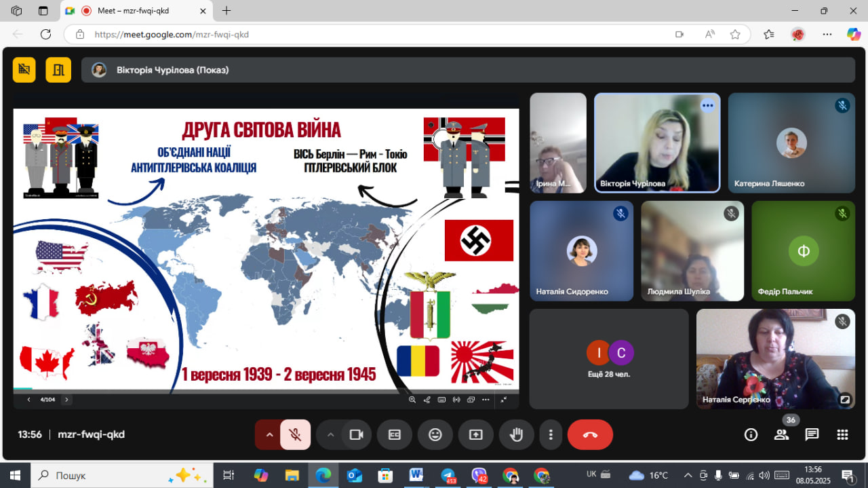The image size is (868, 488).
Task: Click the first yellow presentation icon button
Action: (24, 70)
